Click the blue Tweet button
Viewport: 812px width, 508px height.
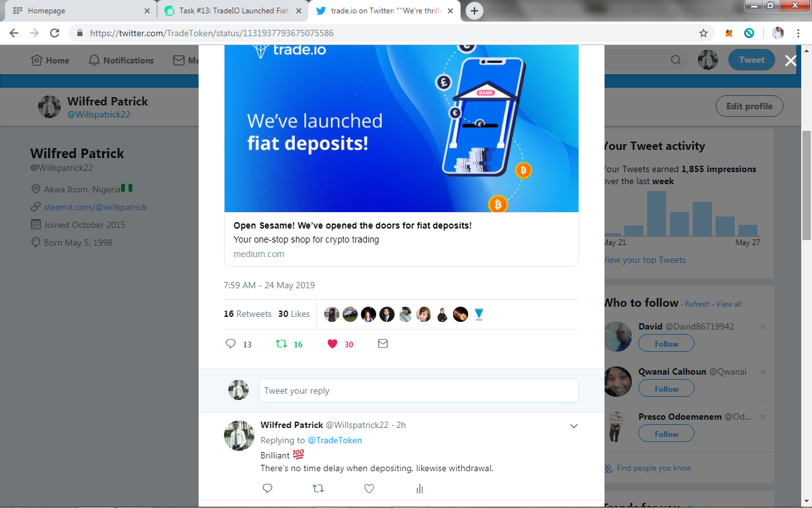point(752,60)
